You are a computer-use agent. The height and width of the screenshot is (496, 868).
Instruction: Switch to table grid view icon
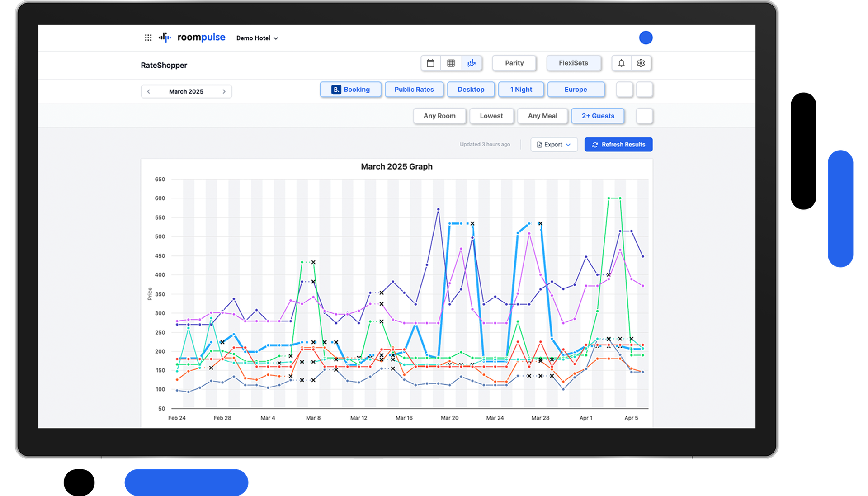click(x=451, y=63)
